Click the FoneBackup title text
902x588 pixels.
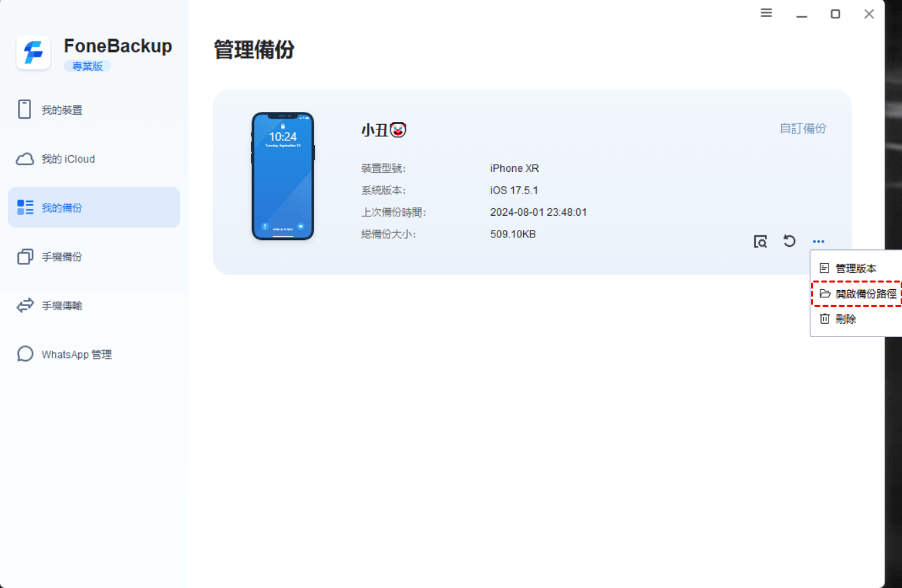[x=118, y=46]
